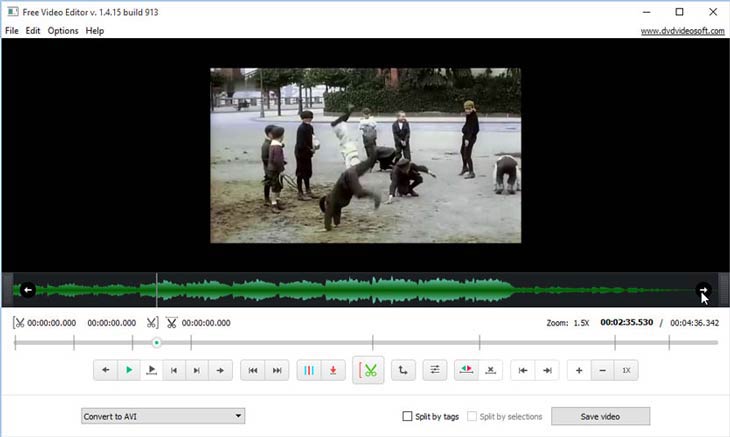Go to selection end button

pos(547,370)
